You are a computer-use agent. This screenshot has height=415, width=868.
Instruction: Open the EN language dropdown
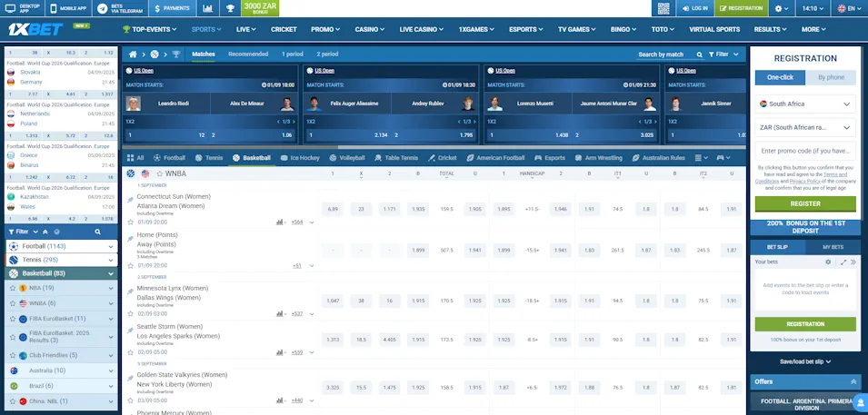click(x=849, y=8)
